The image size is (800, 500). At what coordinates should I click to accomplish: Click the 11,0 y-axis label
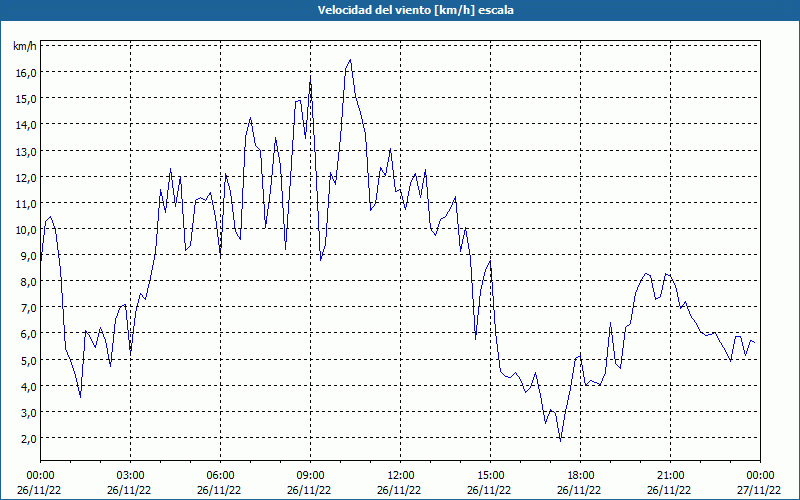pyautogui.click(x=26, y=203)
